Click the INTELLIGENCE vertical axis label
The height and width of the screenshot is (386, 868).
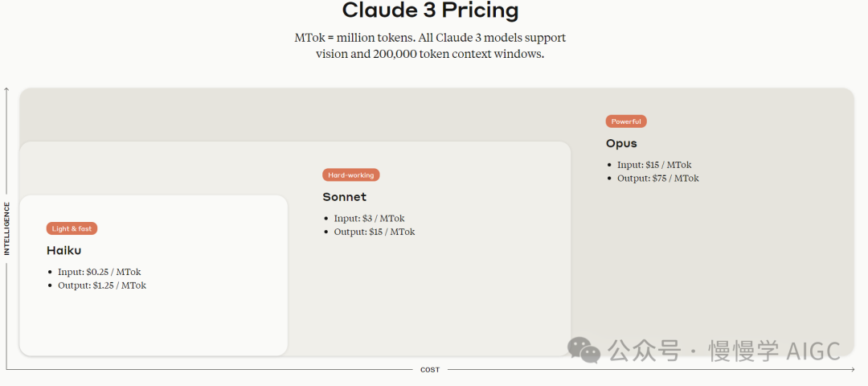point(7,228)
